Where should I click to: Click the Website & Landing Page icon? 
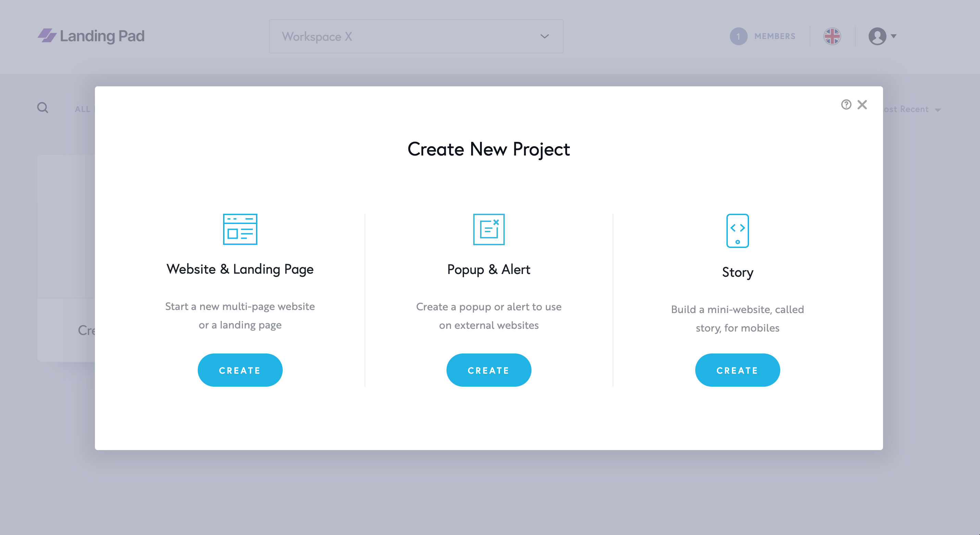240,229
